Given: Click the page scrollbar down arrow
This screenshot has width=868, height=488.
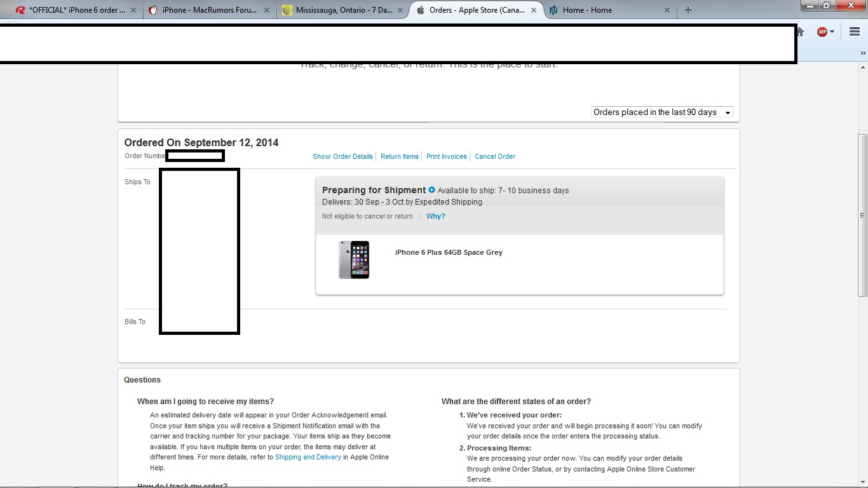Looking at the screenshot, I should 862,482.
